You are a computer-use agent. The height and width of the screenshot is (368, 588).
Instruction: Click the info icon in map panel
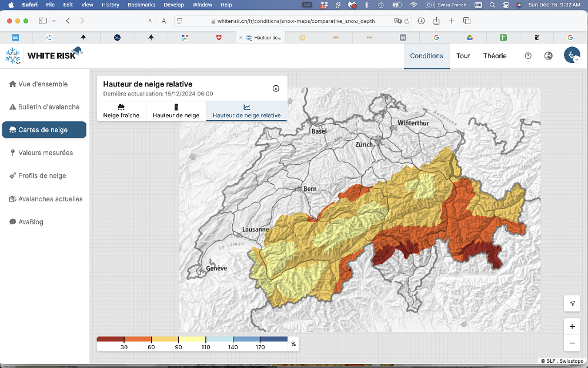pos(276,88)
